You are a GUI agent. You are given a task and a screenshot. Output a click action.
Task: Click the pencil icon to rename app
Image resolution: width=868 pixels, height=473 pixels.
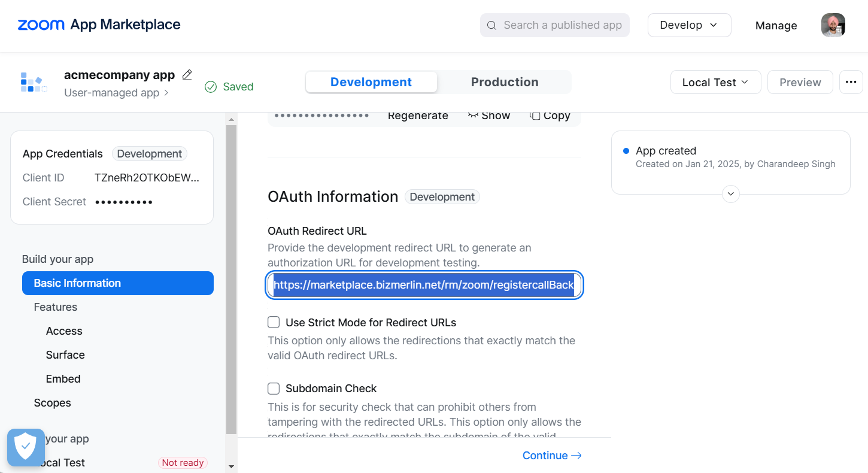[187, 75]
